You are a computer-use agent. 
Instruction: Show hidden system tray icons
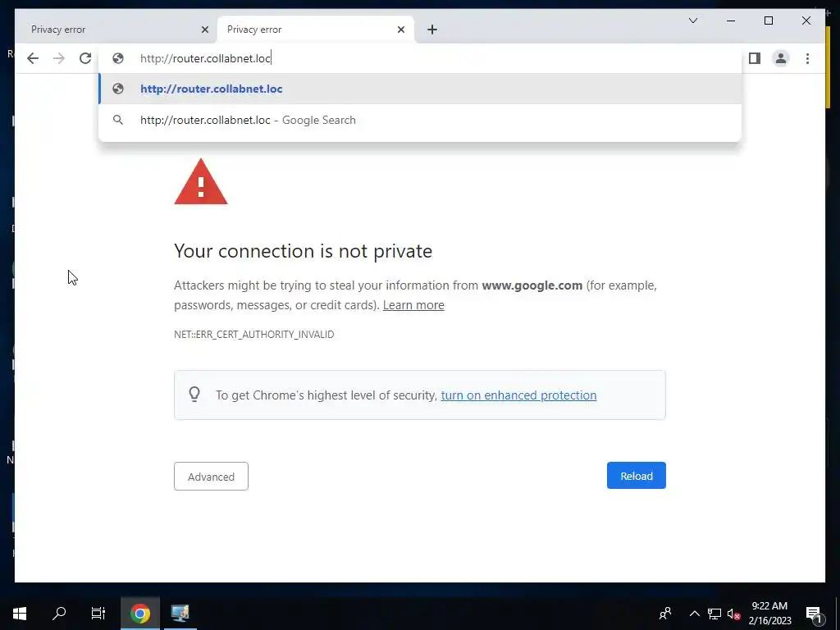pos(694,614)
